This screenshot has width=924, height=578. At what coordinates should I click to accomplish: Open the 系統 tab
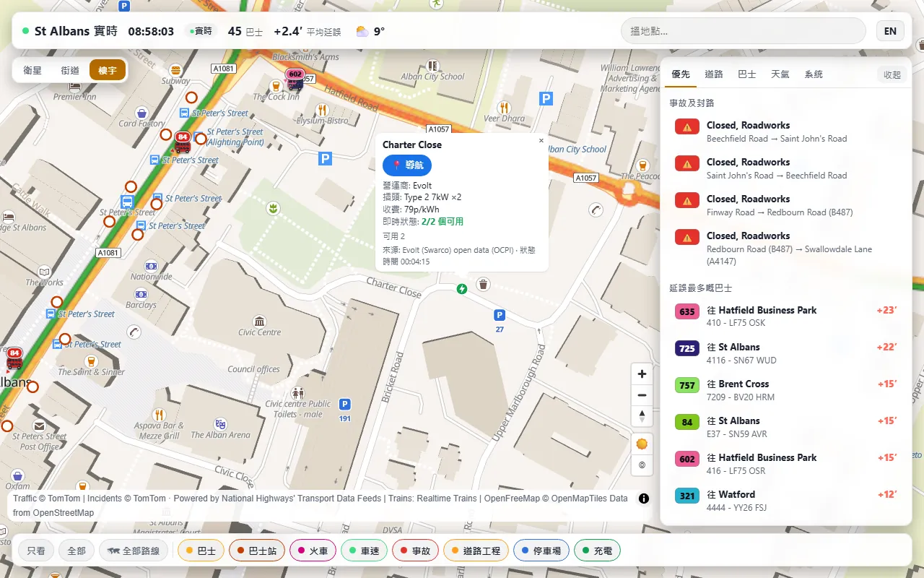(814, 74)
